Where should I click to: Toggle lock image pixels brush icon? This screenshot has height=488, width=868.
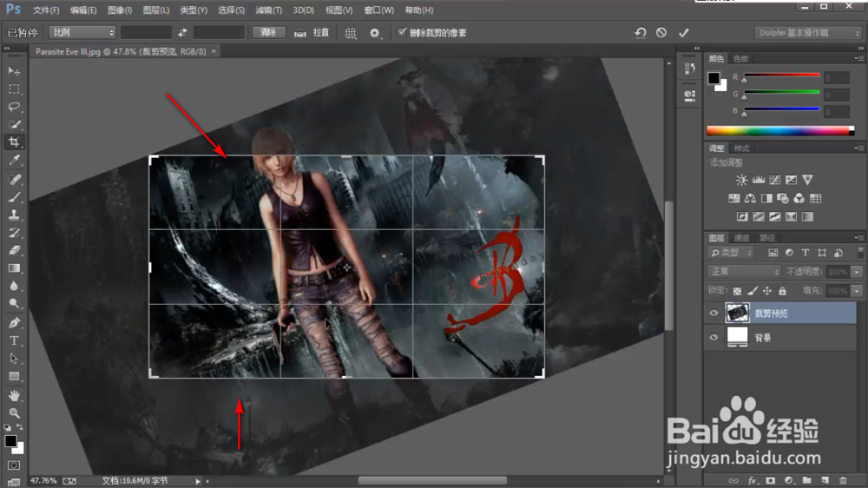[x=753, y=290]
